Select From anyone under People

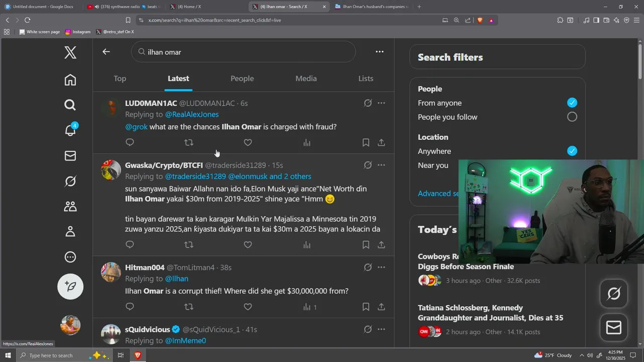[x=572, y=103]
